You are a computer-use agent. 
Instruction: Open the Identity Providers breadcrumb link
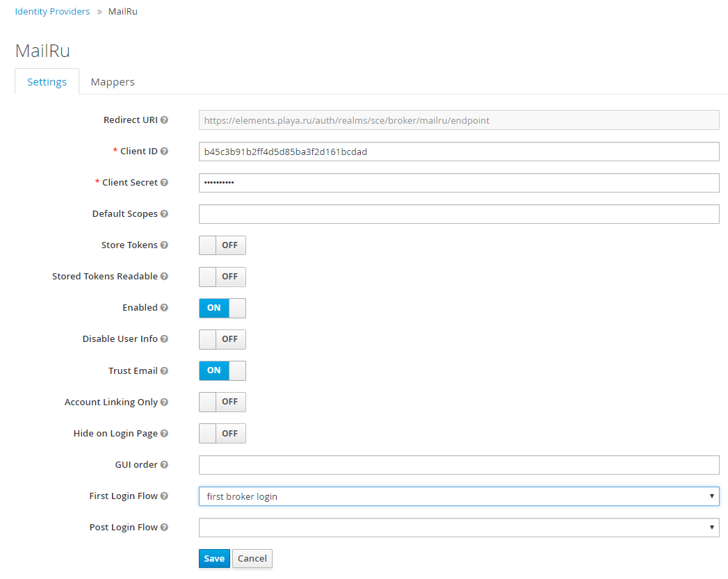[x=52, y=11]
